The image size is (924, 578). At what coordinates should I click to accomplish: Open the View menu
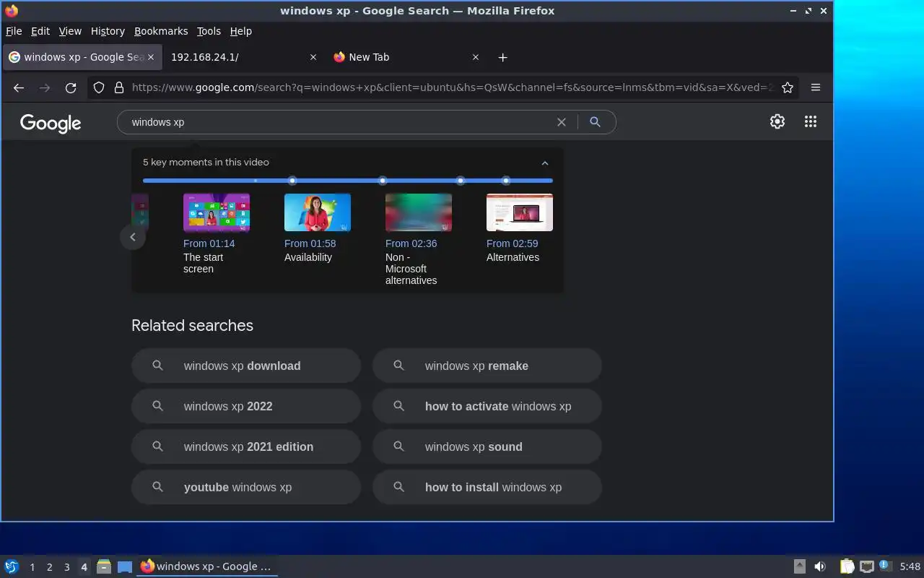click(70, 31)
